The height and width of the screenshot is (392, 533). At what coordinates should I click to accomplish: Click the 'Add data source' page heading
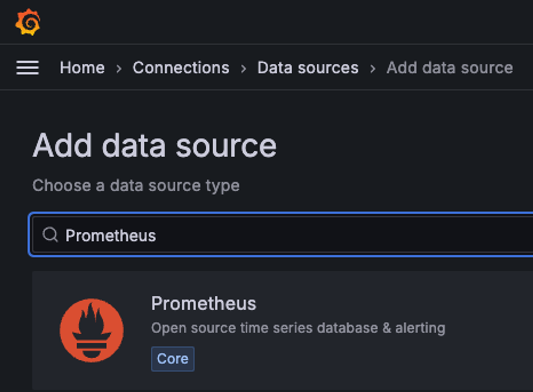point(155,146)
